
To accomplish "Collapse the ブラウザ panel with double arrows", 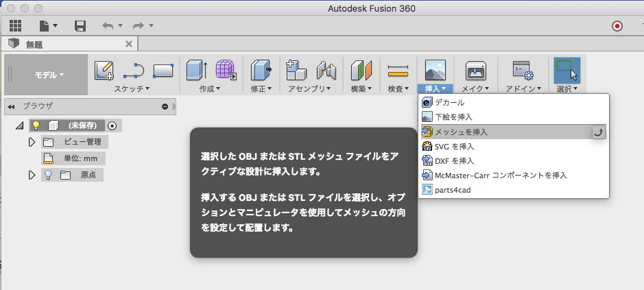I will click(11, 106).
